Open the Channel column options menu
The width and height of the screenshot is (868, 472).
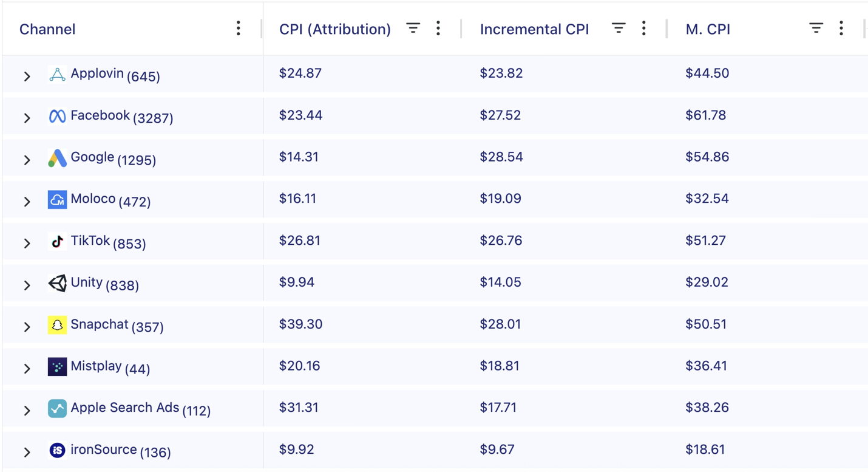point(239,29)
